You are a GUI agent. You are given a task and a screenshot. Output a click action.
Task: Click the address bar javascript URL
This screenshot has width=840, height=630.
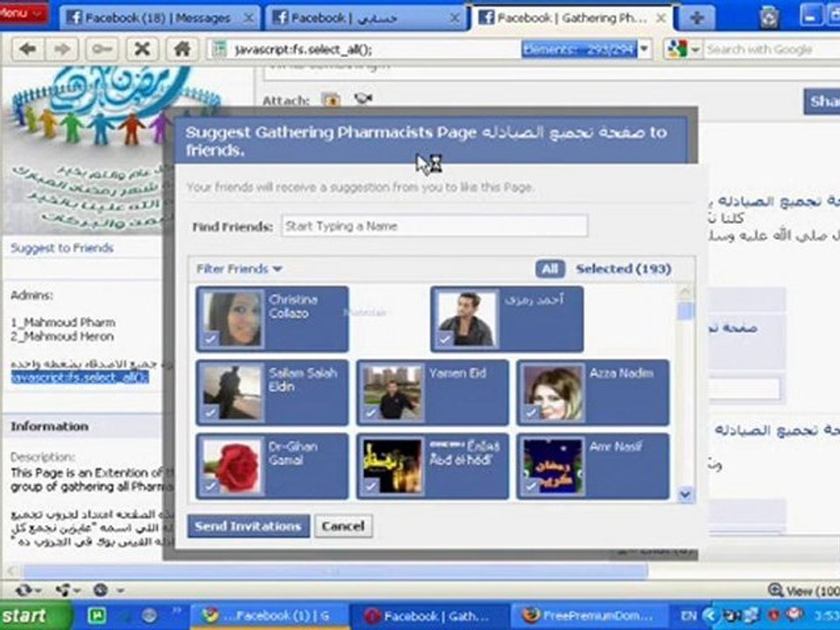click(x=304, y=50)
